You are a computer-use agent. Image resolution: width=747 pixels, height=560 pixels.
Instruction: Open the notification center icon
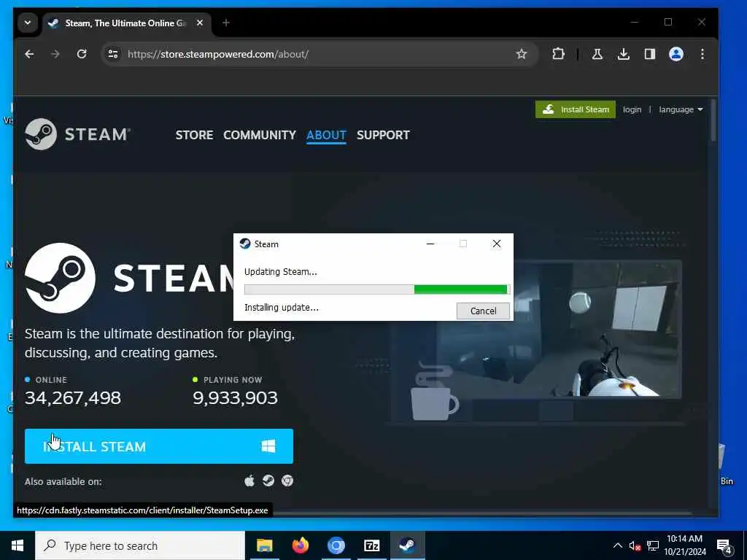[x=724, y=545]
